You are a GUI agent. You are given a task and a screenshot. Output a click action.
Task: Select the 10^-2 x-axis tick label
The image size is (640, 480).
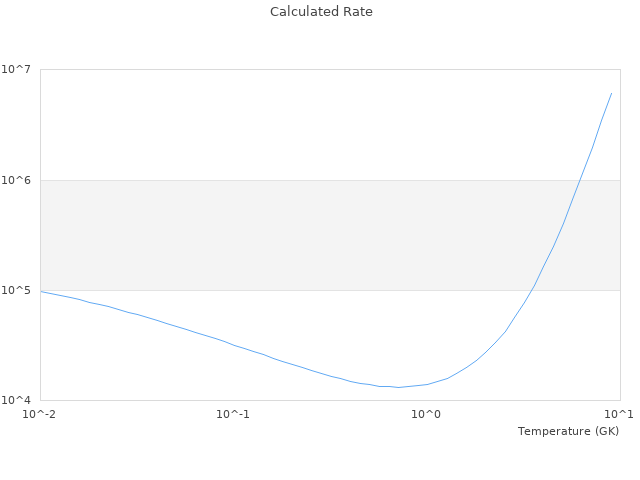click(40, 414)
